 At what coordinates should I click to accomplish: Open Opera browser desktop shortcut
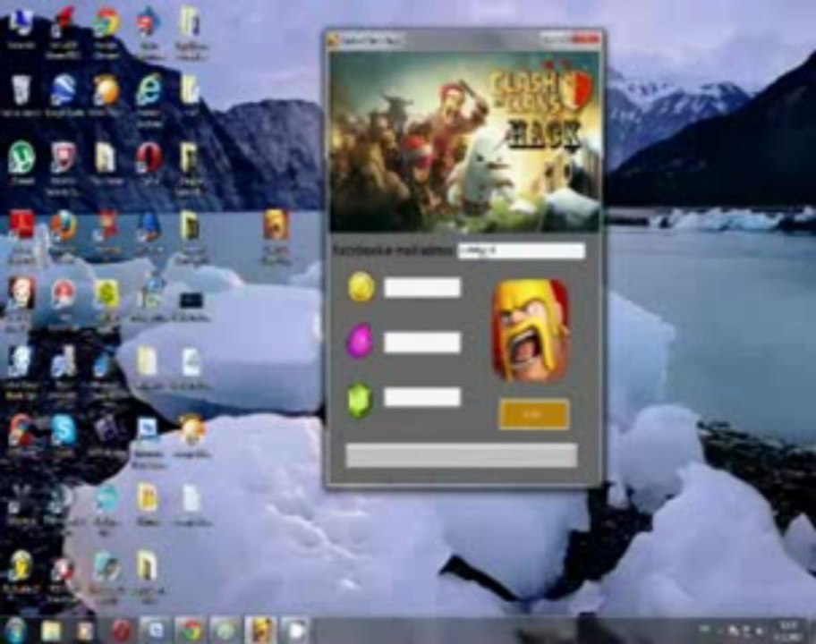tap(149, 157)
